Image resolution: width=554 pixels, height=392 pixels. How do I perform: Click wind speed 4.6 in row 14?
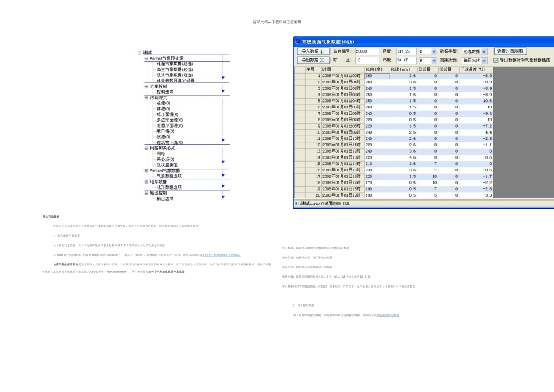[x=403, y=157]
